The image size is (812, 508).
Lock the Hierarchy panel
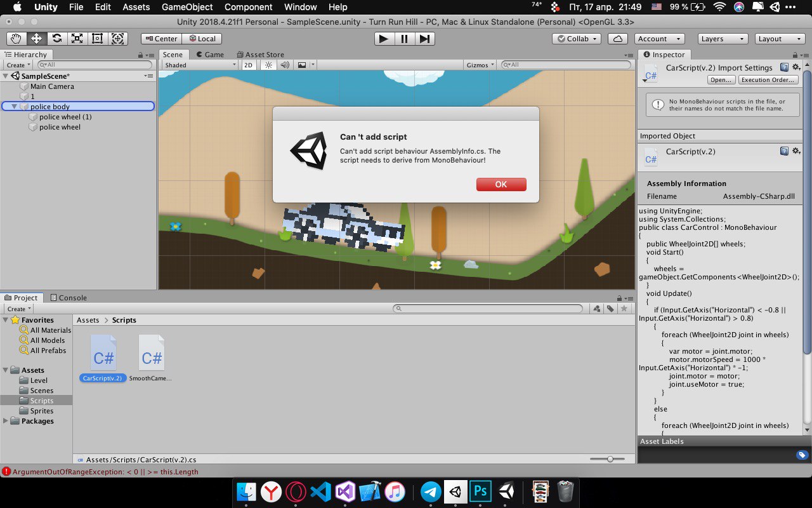pos(140,55)
